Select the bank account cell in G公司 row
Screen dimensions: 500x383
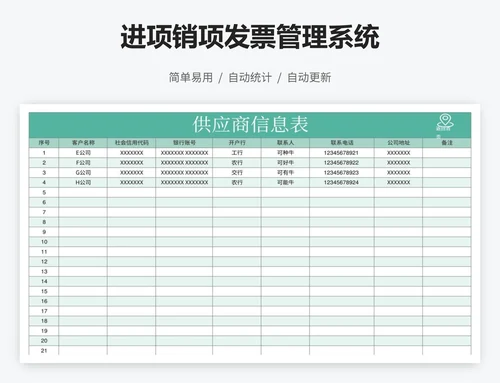(184, 173)
